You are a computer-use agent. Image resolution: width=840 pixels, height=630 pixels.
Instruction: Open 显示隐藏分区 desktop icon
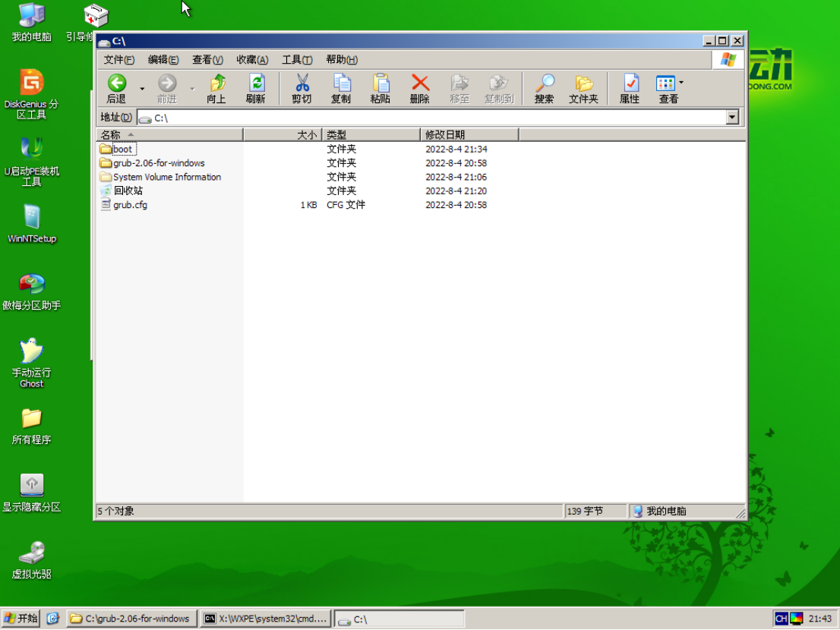tap(32, 493)
